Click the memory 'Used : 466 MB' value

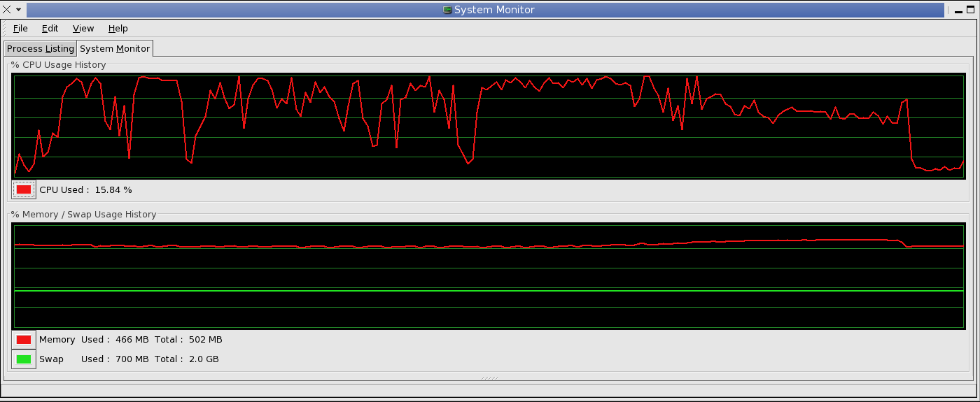(115, 340)
